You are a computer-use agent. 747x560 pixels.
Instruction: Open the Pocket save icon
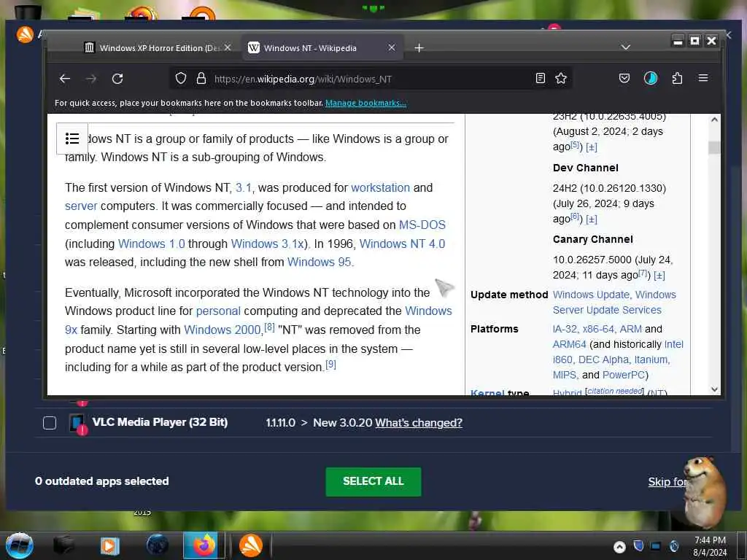pos(624,78)
